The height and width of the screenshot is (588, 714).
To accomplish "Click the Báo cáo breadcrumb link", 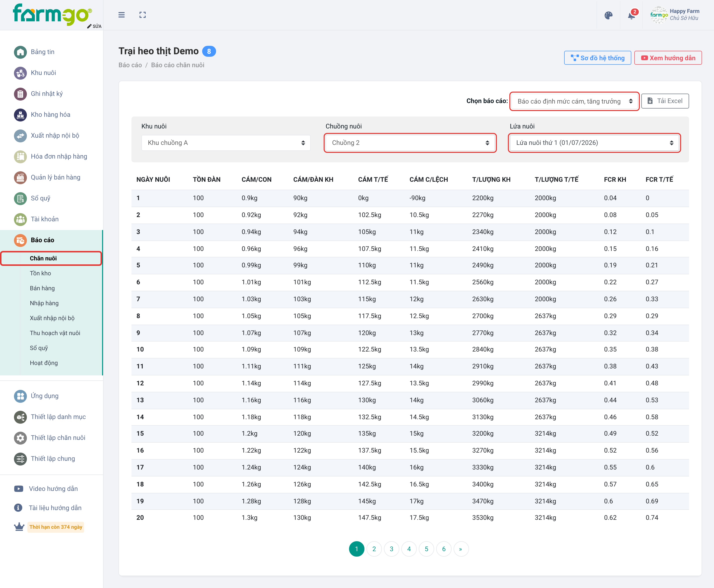I will 130,65.
